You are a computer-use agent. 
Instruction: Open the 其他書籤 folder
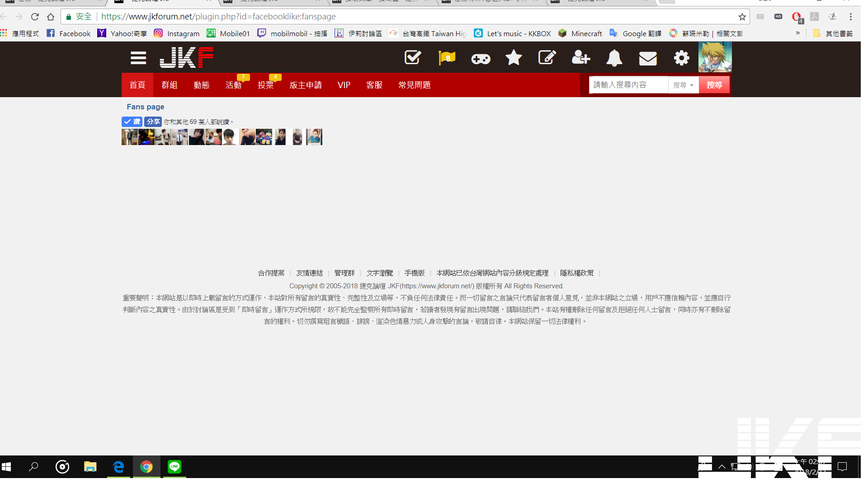pos(833,33)
